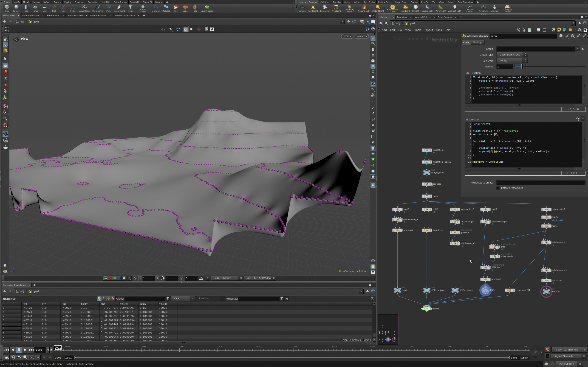Click the Torus shelf tool
The image size is (588, 367).
point(35,8)
